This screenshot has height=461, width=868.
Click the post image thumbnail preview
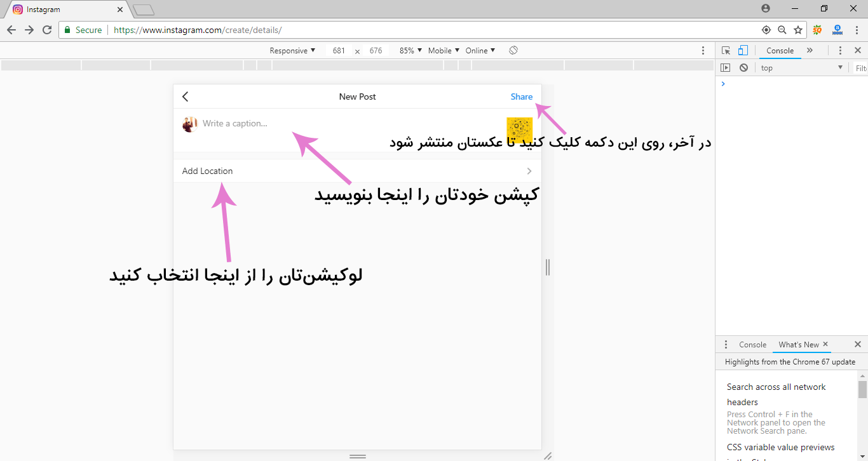tap(519, 130)
